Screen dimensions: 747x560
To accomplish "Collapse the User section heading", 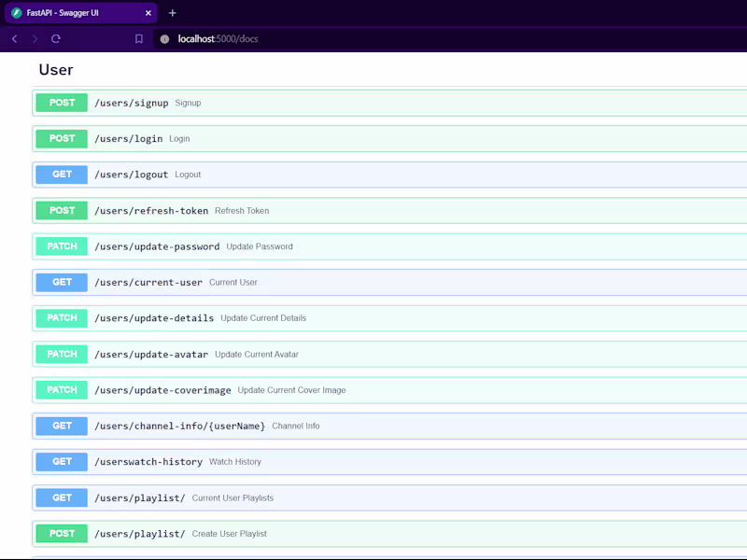I will coord(56,69).
